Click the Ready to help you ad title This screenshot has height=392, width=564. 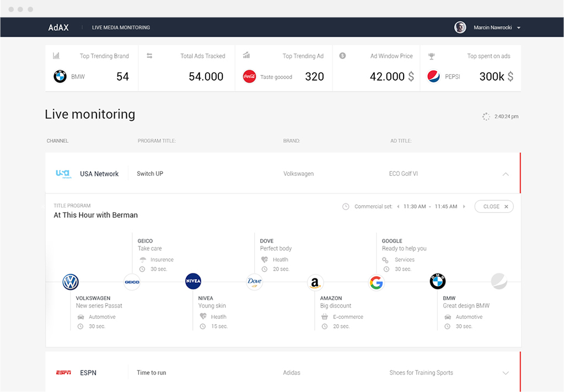404,249
